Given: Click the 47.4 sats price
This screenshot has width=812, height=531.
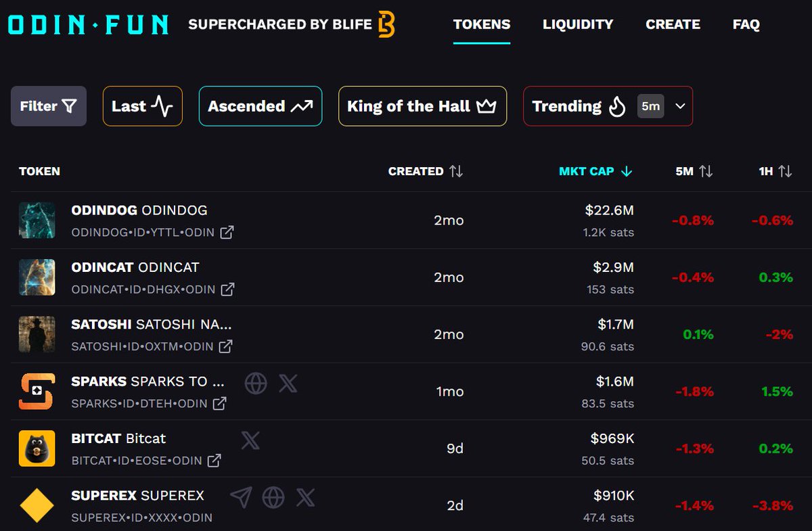Looking at the screenshot, I should tap(608, 517).
